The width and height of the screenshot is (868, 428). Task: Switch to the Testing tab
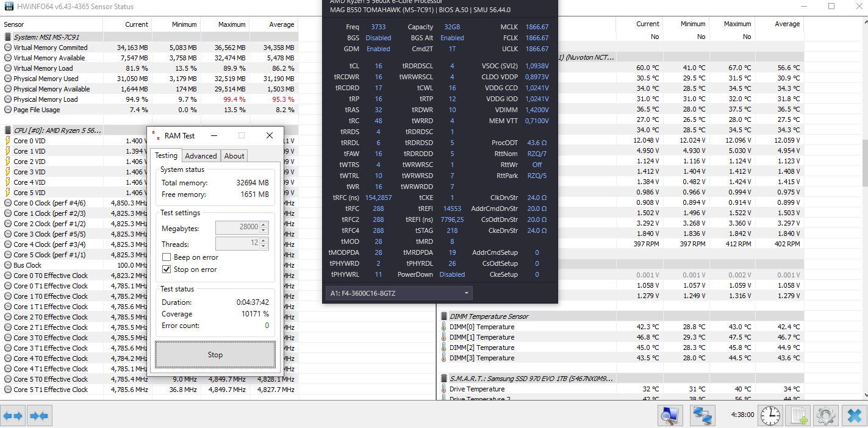pyautogui.click(x=165, y=155)
